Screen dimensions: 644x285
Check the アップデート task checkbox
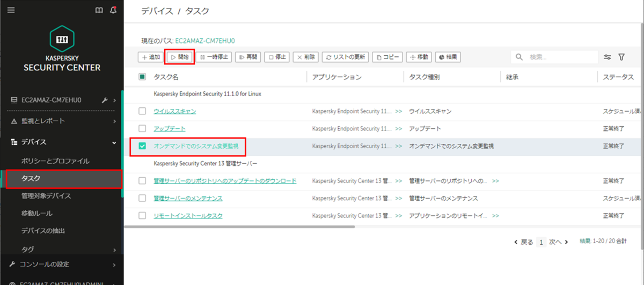pyautogui.click(x=142, y=129)
